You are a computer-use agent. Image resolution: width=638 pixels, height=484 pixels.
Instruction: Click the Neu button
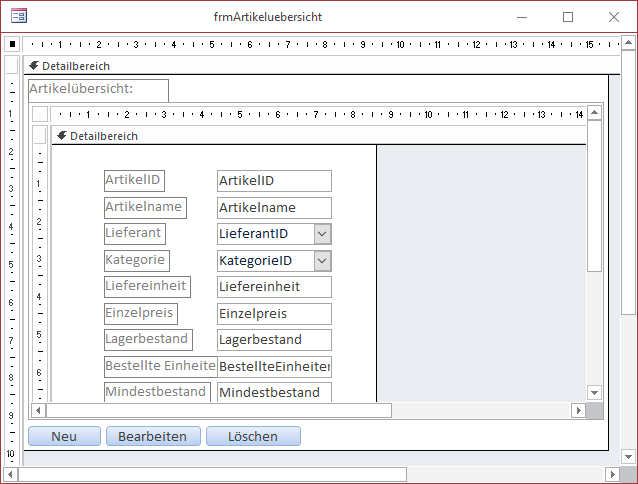coord(64,436)
